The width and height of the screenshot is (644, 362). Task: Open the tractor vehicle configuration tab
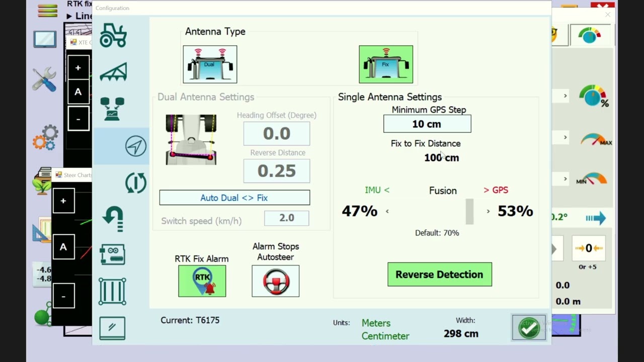(x=113, y=36)
